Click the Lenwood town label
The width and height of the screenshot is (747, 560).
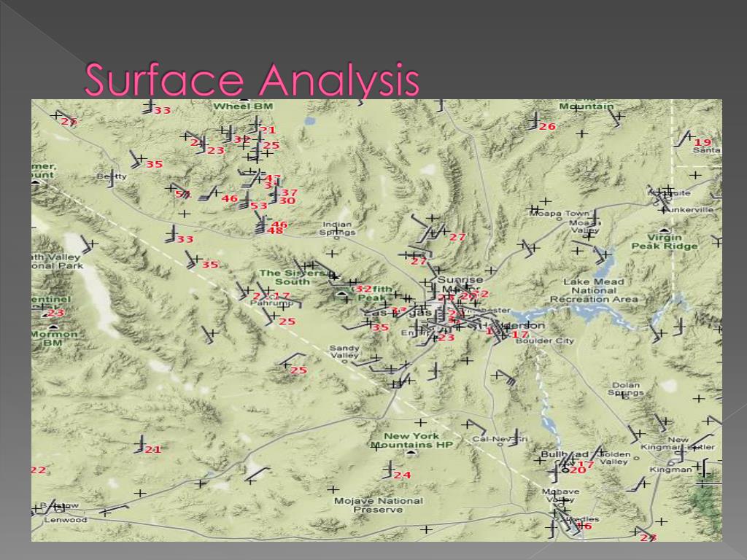[66, 520]
